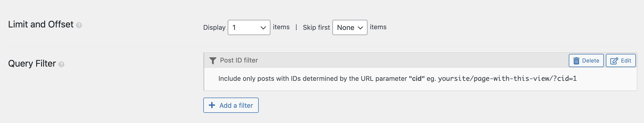Edit the Post ID filter
The width and height of the screenshot is (644, 123).
pyautogui.click(x=621, y=60)
